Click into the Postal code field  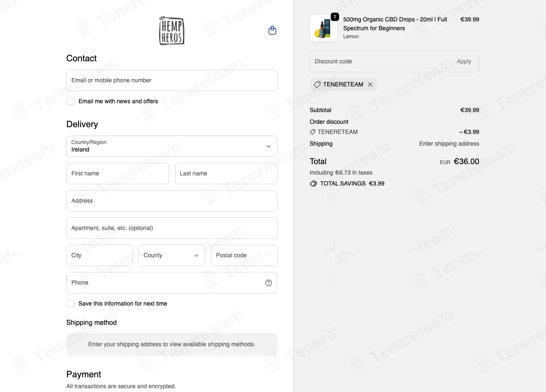[x=244, y=255]
